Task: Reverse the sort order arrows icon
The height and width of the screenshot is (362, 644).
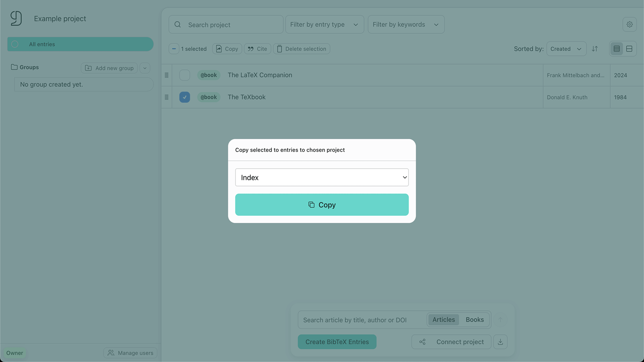Action: click(x=595, y=49)
